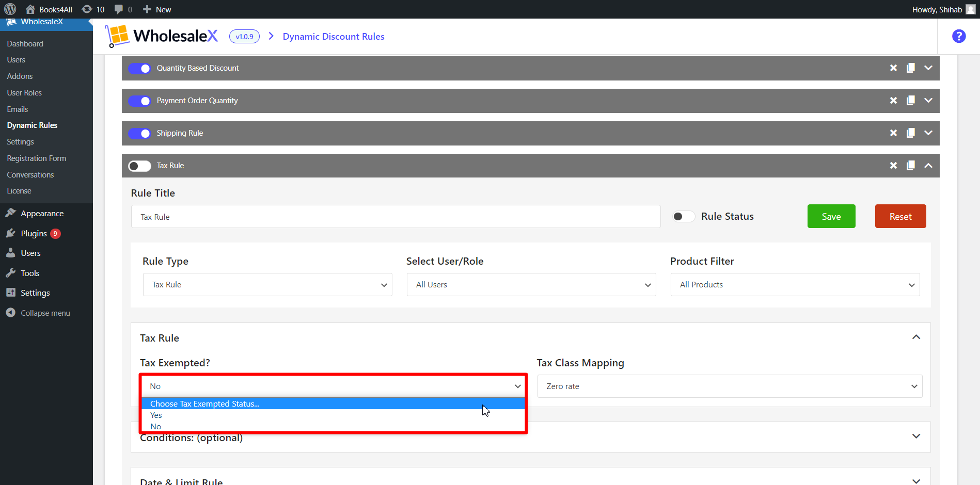This screenshot has width=980, height=485.
Task: Expand the Quantity Based Discount rule
Action: click(928, 68)
